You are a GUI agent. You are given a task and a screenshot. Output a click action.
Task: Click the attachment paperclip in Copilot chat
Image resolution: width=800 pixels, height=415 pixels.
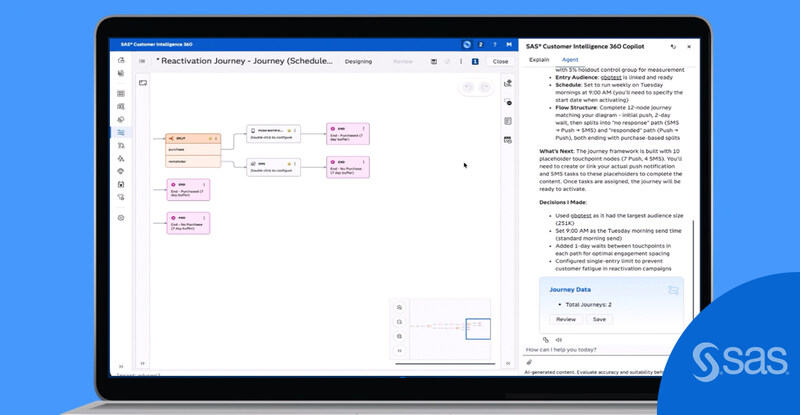529,362
